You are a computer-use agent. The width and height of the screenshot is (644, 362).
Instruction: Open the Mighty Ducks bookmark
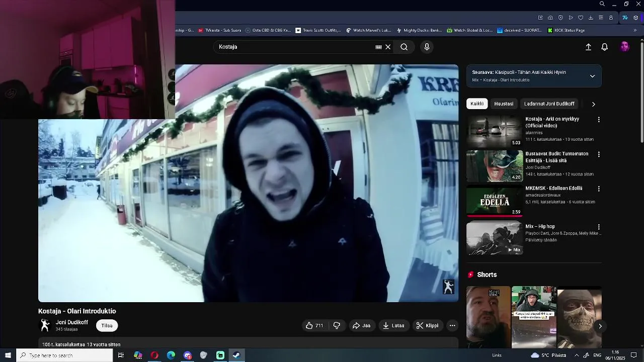coord(419,30)
